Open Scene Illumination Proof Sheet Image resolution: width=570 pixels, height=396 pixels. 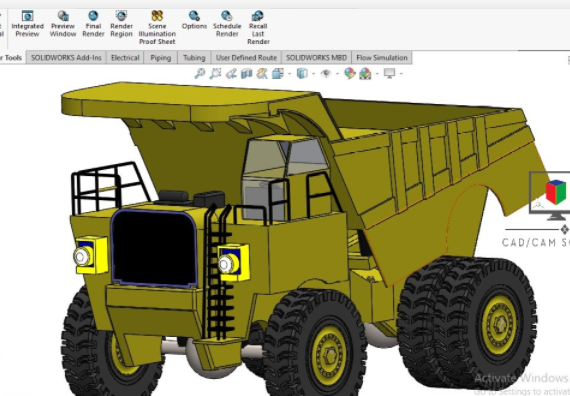[157, 28]
